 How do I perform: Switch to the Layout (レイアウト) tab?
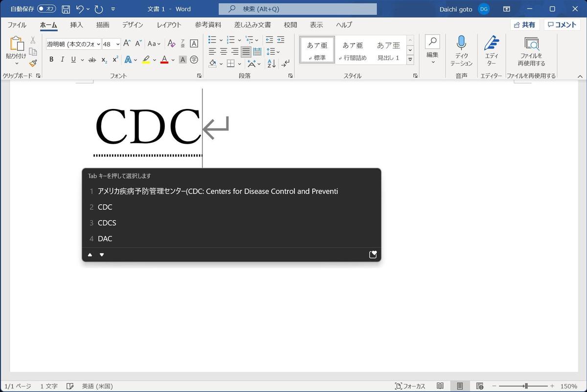[x=169, y=25]
